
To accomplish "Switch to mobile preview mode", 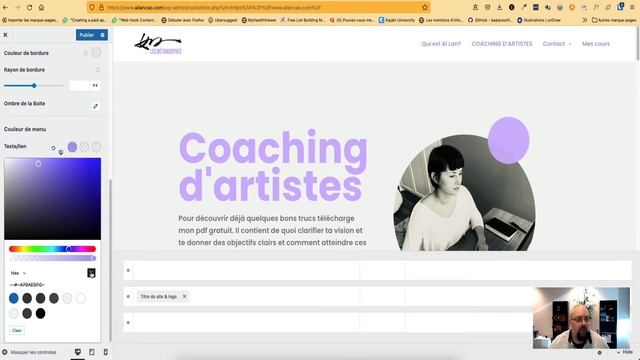I will (105, 352).
